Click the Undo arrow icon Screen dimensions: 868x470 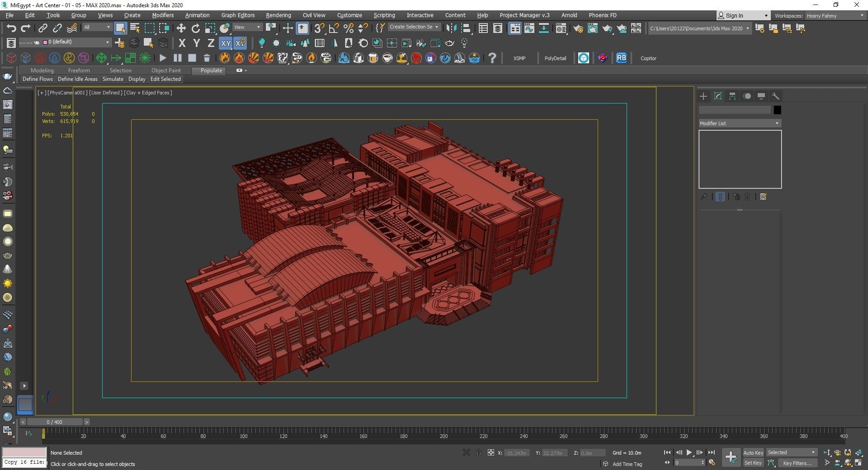[x=11, y=28]
